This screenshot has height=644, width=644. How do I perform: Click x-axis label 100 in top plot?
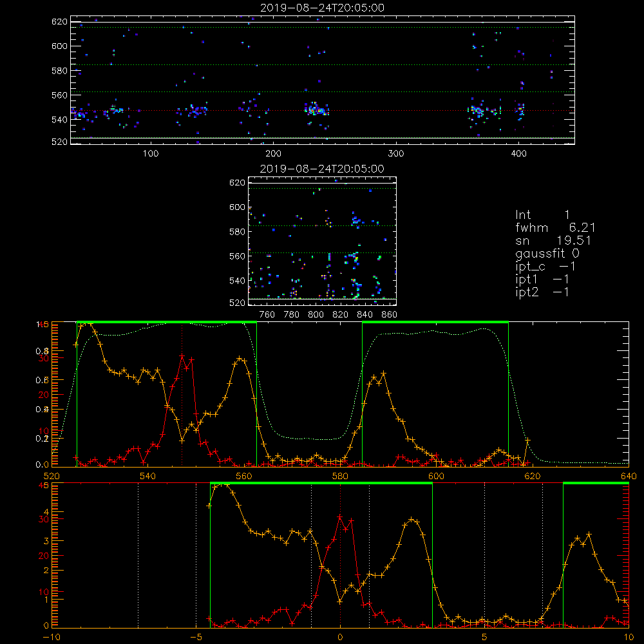(x=151, y=154)
